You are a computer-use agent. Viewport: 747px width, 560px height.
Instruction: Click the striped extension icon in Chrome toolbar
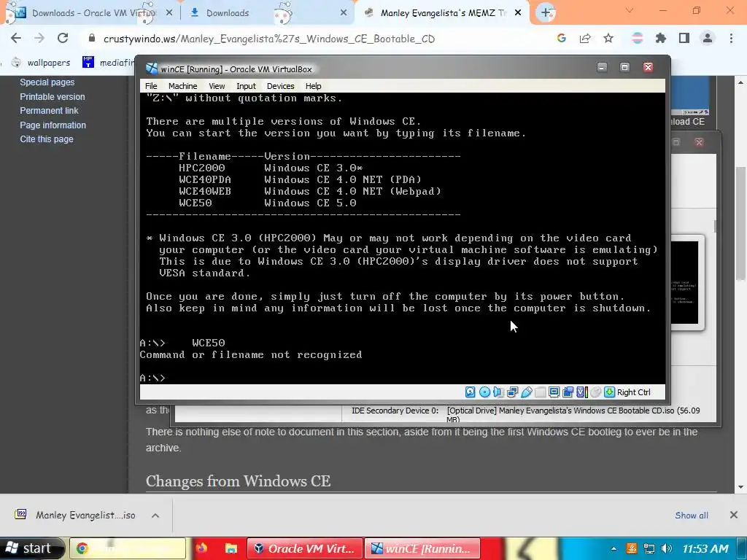pos(638,38)
